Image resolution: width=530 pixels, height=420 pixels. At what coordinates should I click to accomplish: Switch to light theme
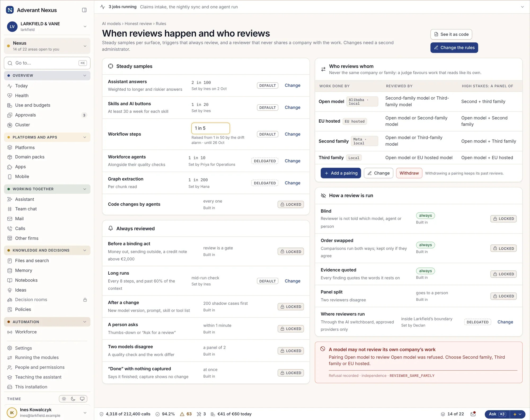[64, 399]
